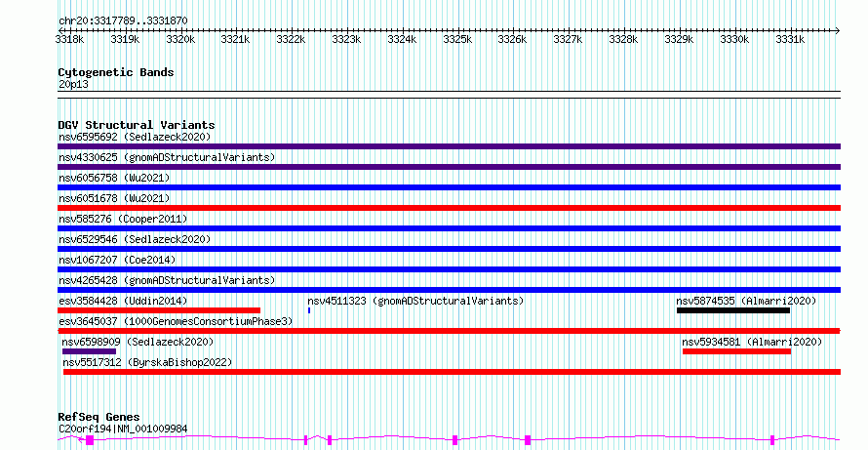Open the nsv4511323 (gnomADStructuralVariants) label
The image size is (868, 450).
point(415,301)
